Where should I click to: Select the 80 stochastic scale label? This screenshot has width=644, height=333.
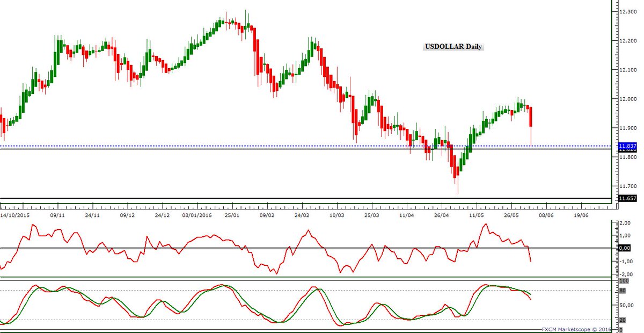pyautogui.click(x=622, y=291)
